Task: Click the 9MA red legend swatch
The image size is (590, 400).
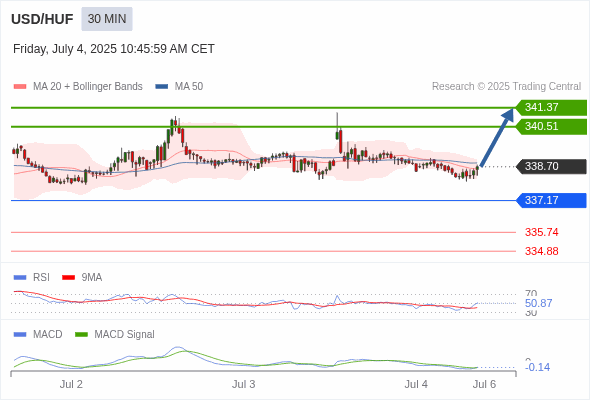Action: [68, 278]
